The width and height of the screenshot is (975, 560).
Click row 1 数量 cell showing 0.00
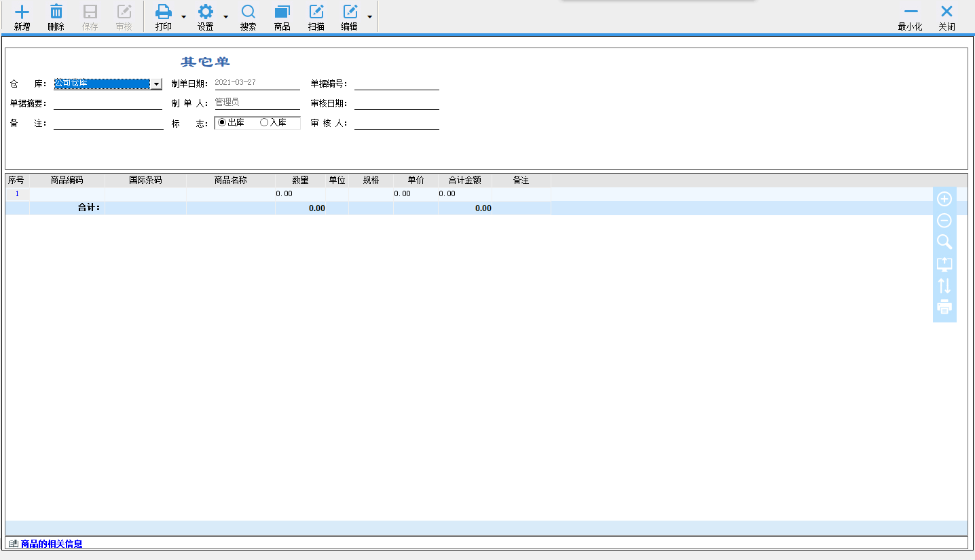(301, 194)
